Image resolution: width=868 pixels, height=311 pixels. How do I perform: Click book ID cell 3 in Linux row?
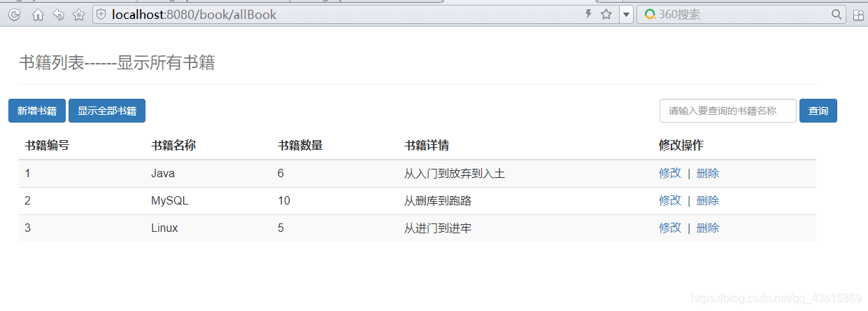[x=28, y=228]
